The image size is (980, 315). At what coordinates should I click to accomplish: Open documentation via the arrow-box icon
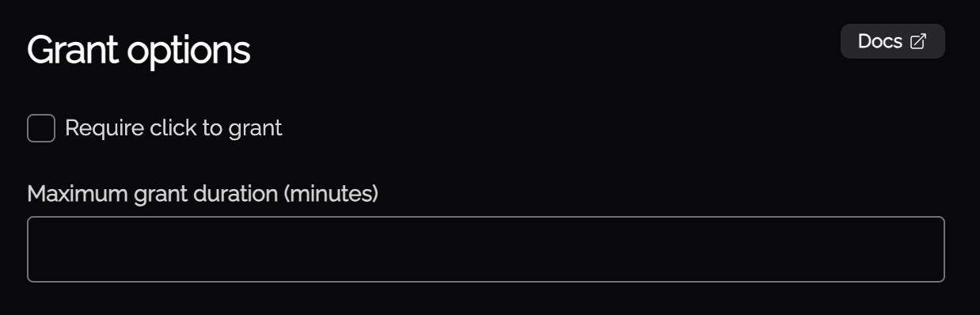click(918, 42)
